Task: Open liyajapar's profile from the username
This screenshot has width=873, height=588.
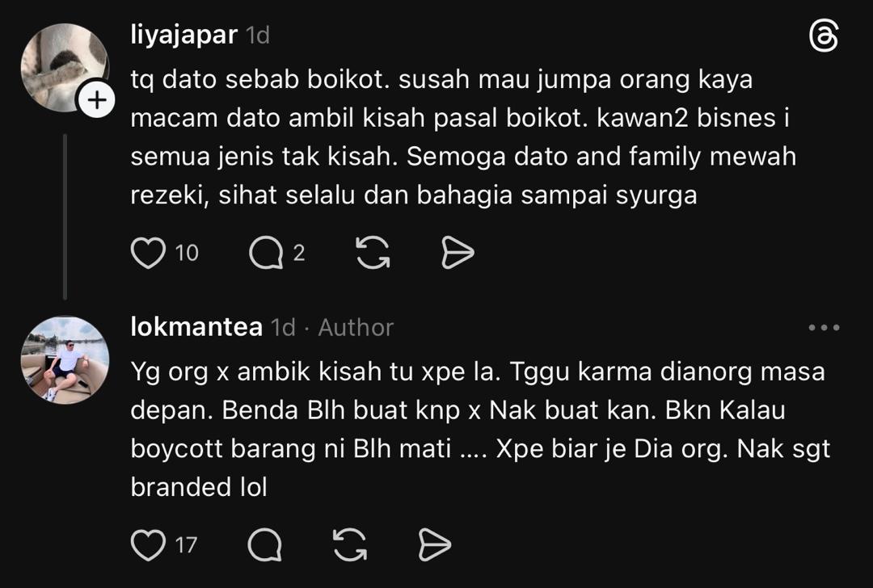Action: click(x=184, y=35)
